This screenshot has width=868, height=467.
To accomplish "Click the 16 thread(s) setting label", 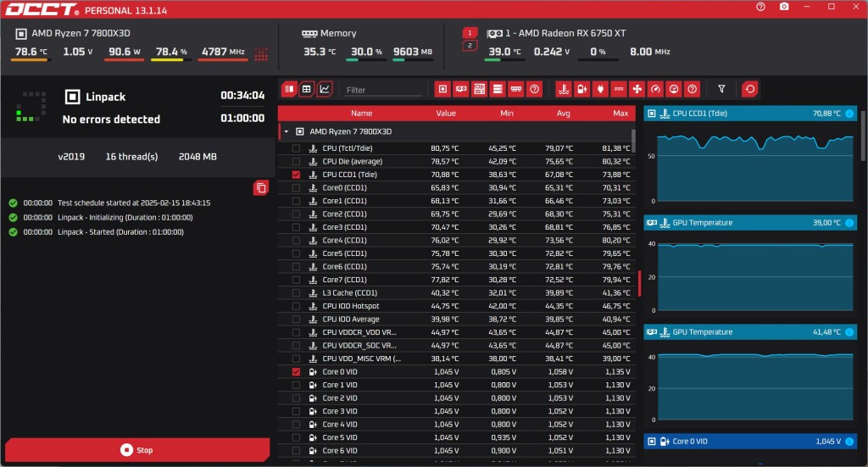I will pyautogui.click(x=131, y=157).
